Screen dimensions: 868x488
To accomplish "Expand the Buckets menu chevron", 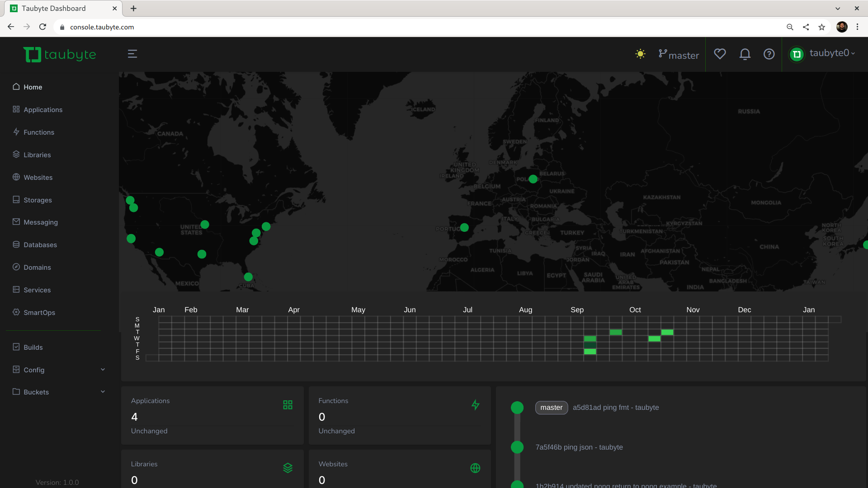I will click(x=103, y=392).
